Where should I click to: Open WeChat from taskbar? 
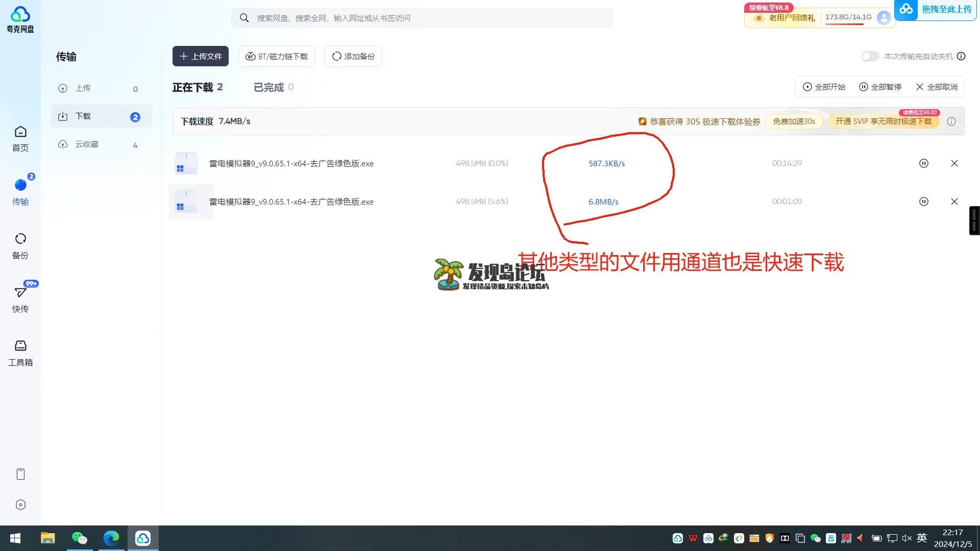click(80, 538)
